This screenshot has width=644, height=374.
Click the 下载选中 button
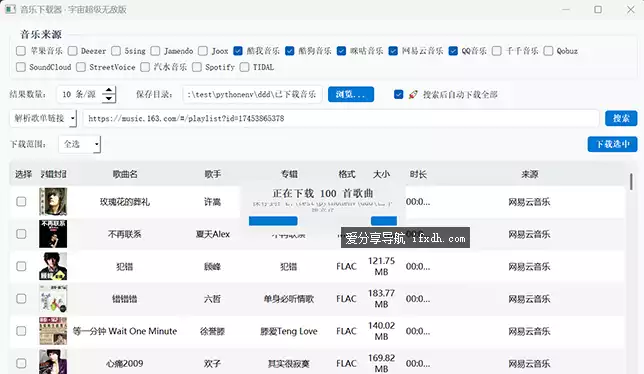(612, 144)
